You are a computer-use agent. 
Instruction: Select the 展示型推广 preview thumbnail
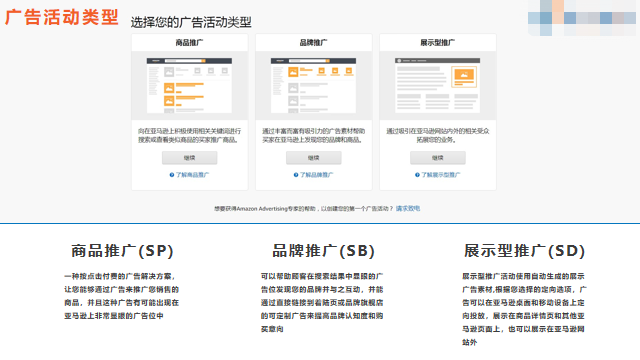point(438,85)
